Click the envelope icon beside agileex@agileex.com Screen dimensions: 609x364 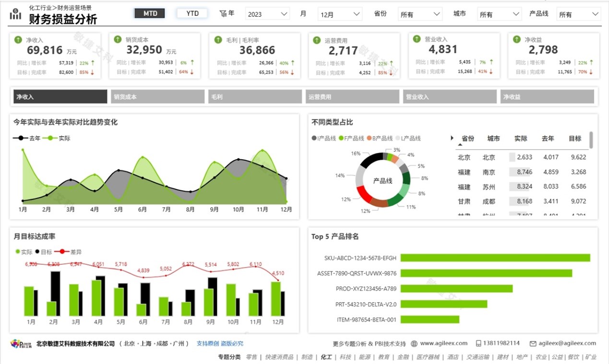(532, 343)
